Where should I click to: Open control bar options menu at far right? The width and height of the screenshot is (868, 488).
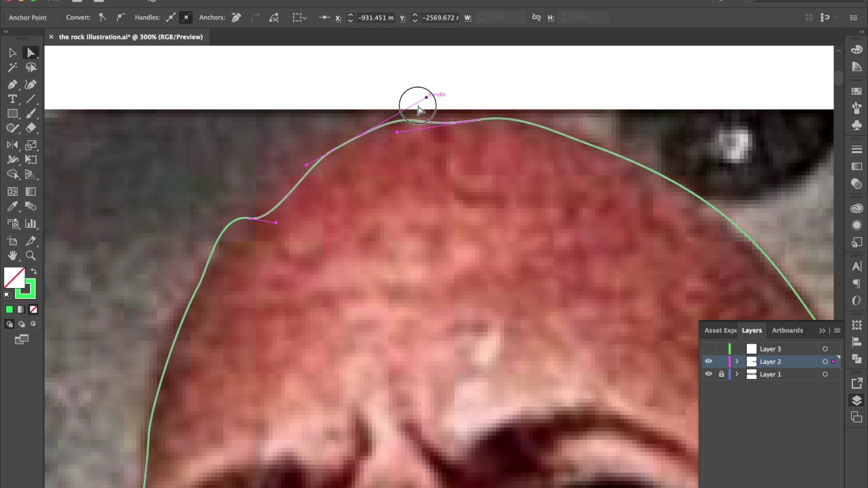point(854,18)
